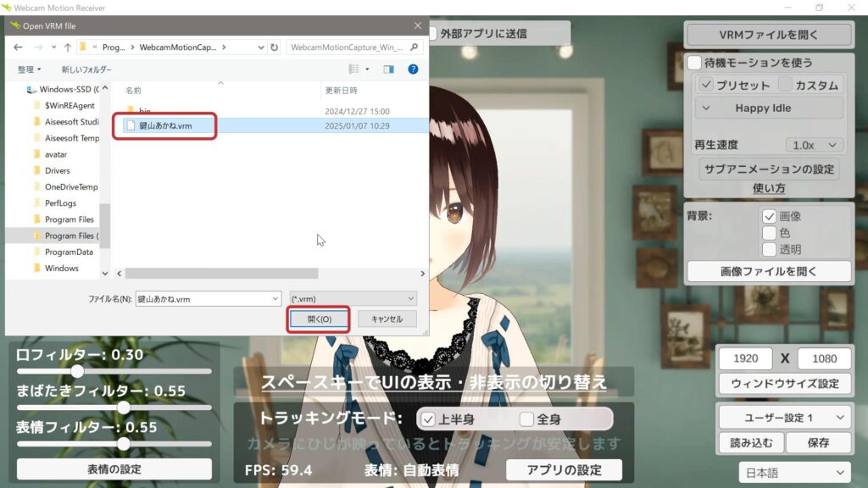Click the refresh icon beside address bar
The width and height of the screenshot is (868, 488).
tap(274, 47)
